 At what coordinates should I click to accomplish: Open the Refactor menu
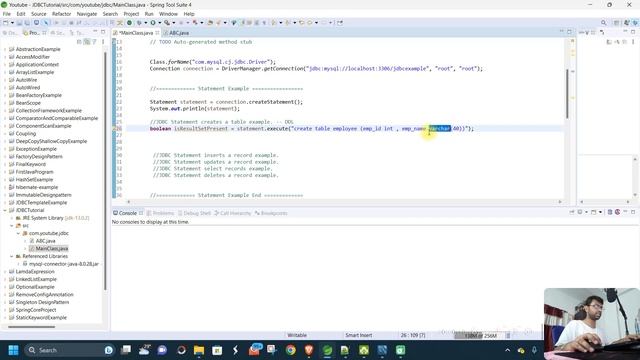coord(62,14)
